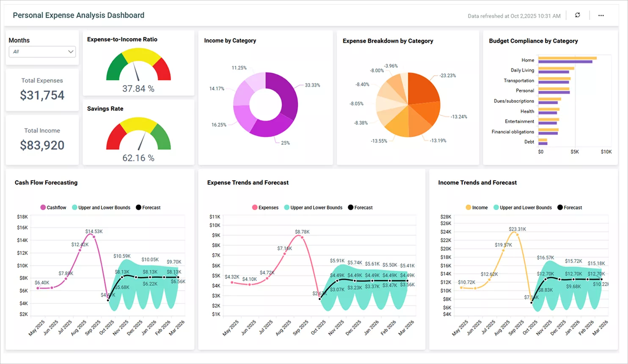The image size is (628, 364).
Task: Toggle the Income legend entry
Action: 477,207
